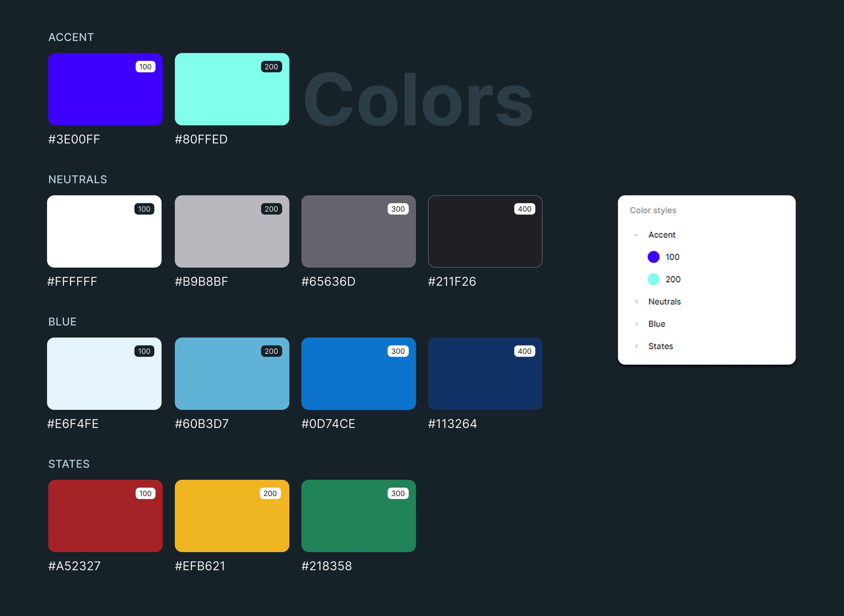Click the #113264 hex code text
This screenshot has height=616, width=844.
click(x=453, y=424)
